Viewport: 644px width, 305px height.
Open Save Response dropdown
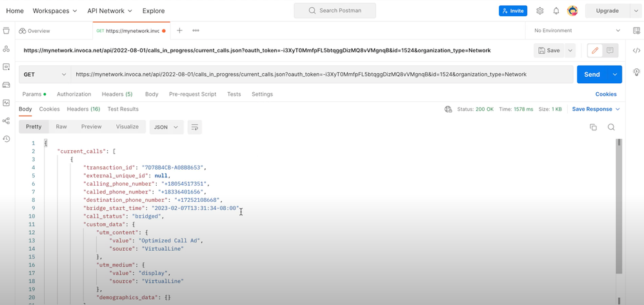click(x=596, y=109)
